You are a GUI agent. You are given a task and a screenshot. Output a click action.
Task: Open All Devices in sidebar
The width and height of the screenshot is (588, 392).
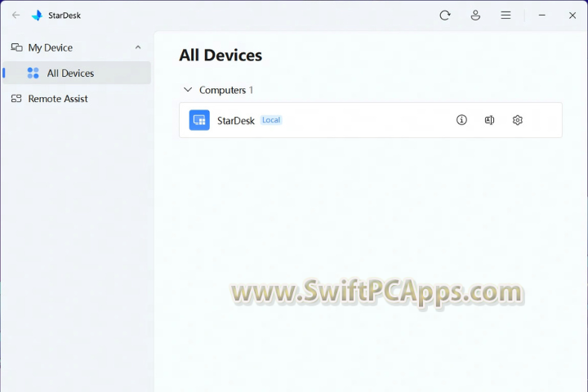(x=77, y=73)
